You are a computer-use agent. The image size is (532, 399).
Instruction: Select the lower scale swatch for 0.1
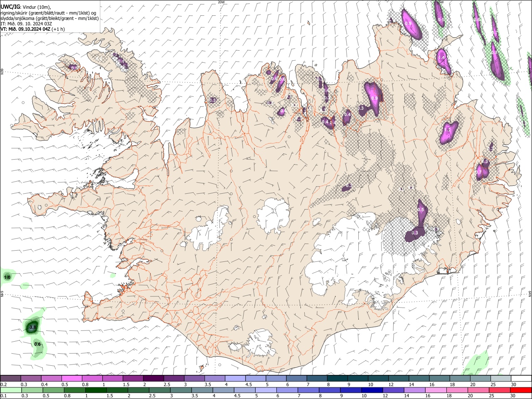point(11,390)
